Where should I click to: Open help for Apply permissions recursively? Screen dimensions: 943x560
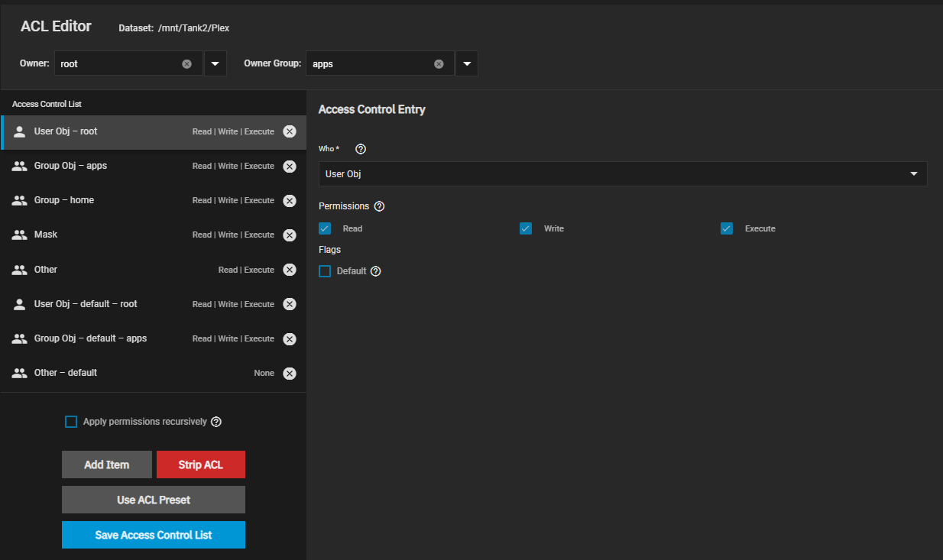point(216,422)
